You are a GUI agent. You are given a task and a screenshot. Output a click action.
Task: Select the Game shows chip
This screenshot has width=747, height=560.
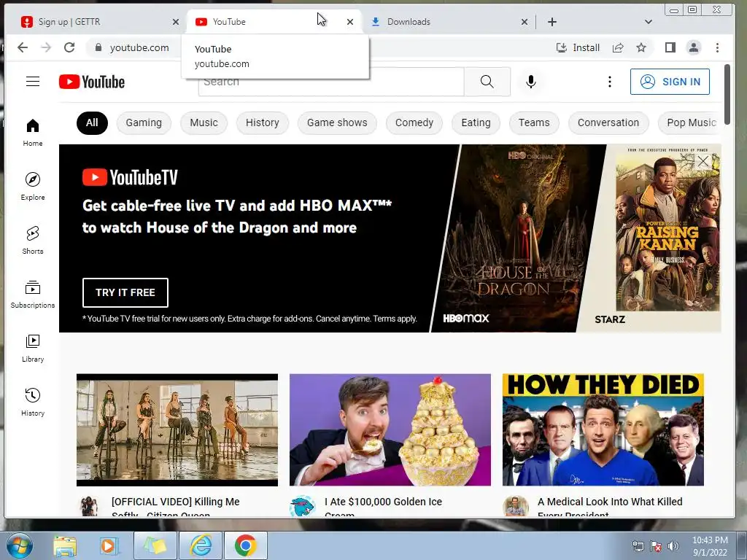337,122
